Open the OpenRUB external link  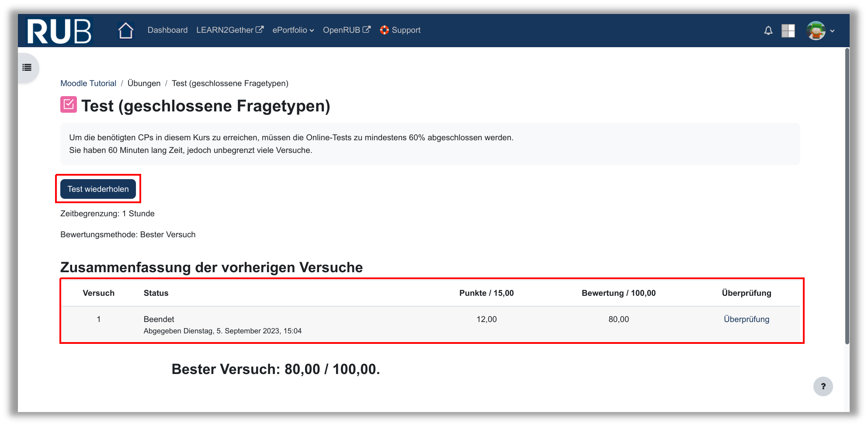tap(346, 30)
